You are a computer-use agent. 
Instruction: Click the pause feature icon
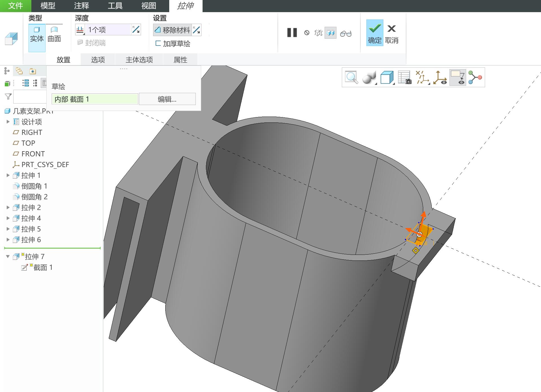292,33
